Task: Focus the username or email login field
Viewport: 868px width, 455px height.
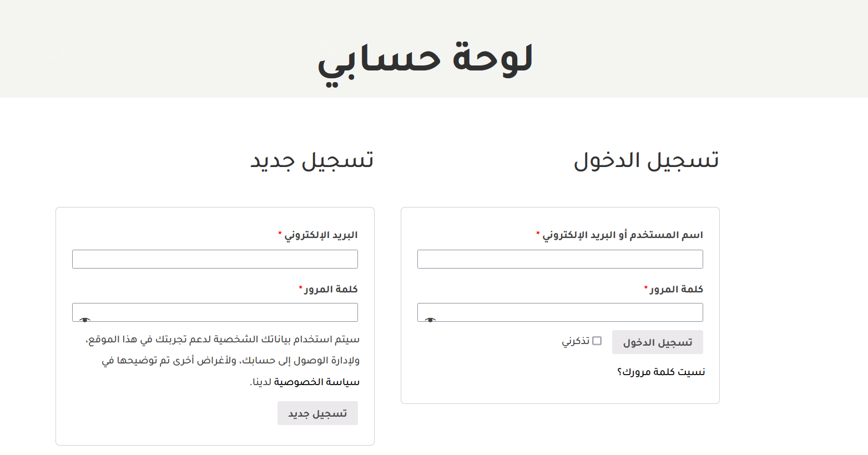Action: point(560,259)
